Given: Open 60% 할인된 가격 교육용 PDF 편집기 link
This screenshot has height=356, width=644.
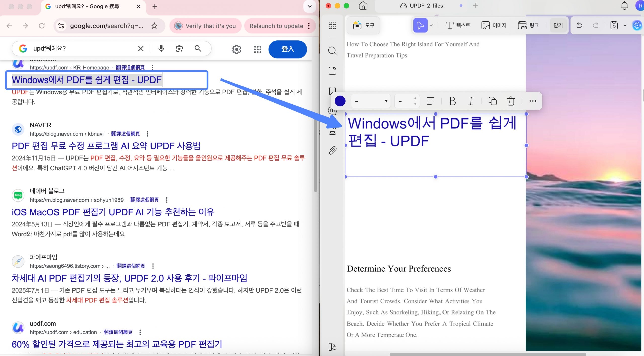Looking at the screenshot, I should 117,344.
